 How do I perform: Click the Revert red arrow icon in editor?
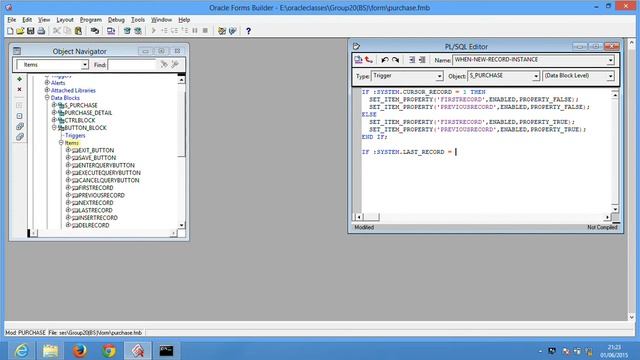click(369, 60)
